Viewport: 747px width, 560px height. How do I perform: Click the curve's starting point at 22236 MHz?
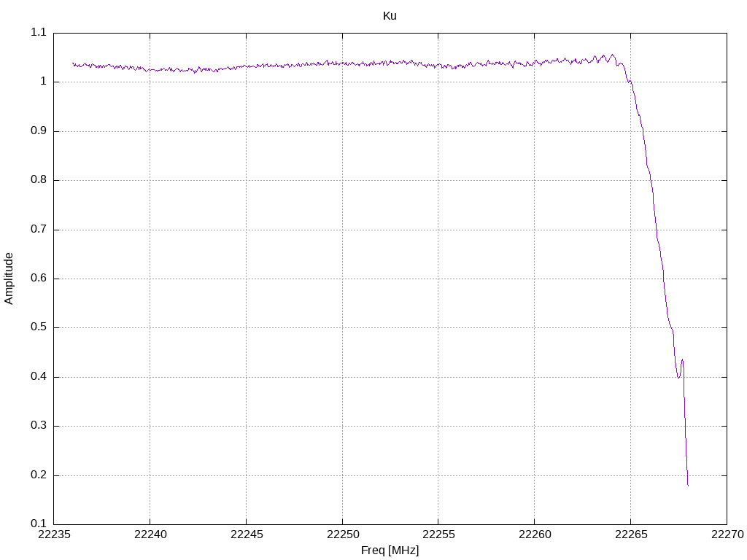(73, 63)
